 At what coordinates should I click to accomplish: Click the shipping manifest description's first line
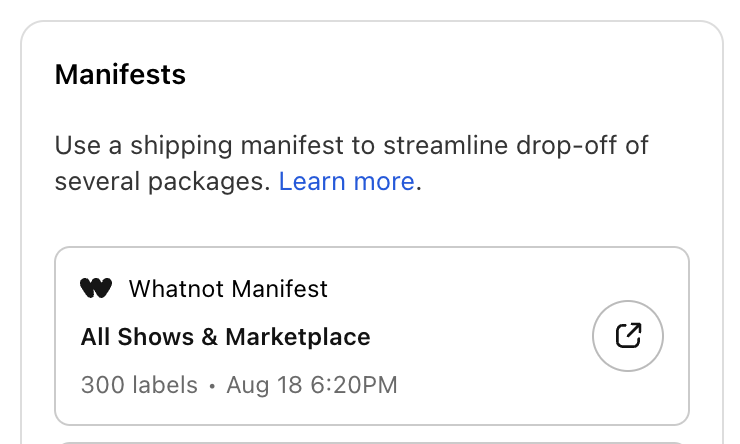coord(351,145)
